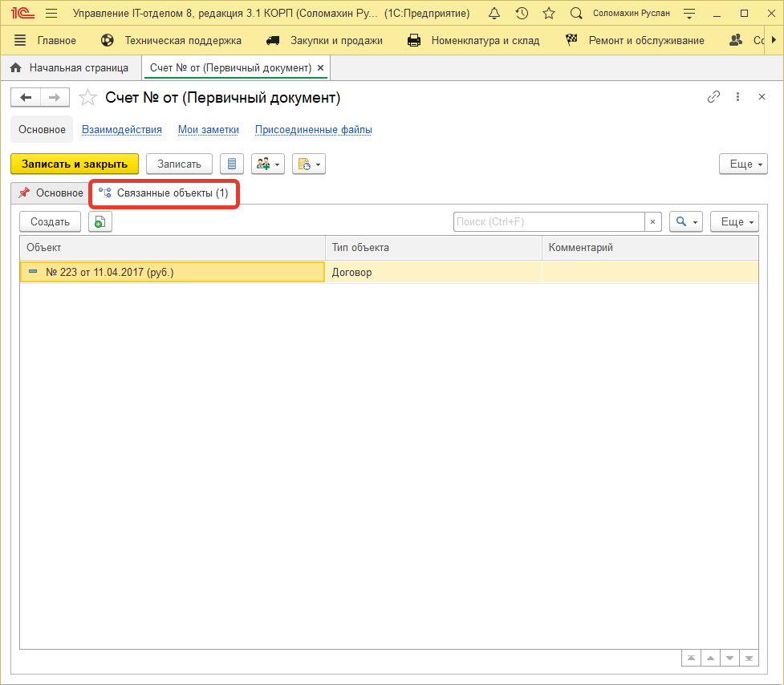784x685 pixels.
Task: Open the users group dropdown button
Action: pos(268,164)
